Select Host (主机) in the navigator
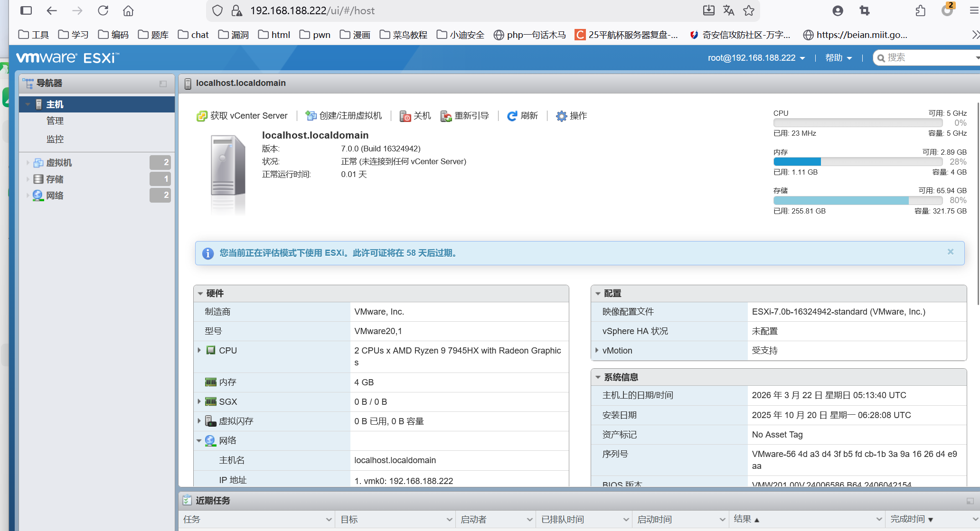 (97, 104)
